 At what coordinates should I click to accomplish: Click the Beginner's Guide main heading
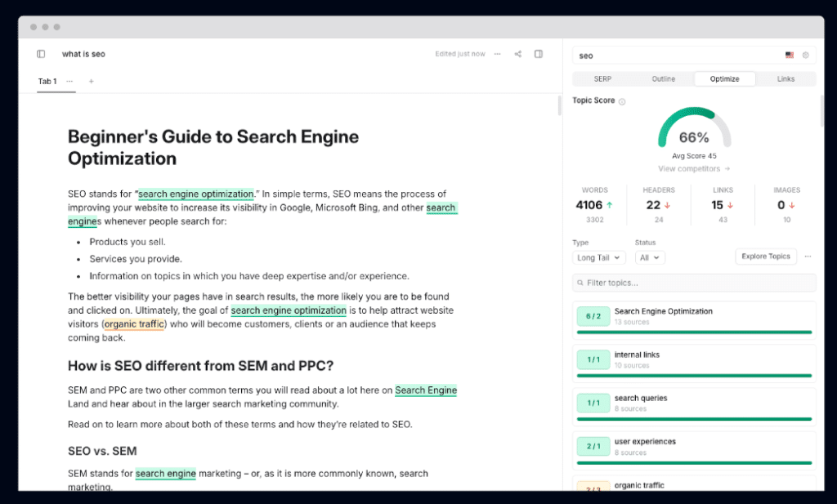pos(213,147)
